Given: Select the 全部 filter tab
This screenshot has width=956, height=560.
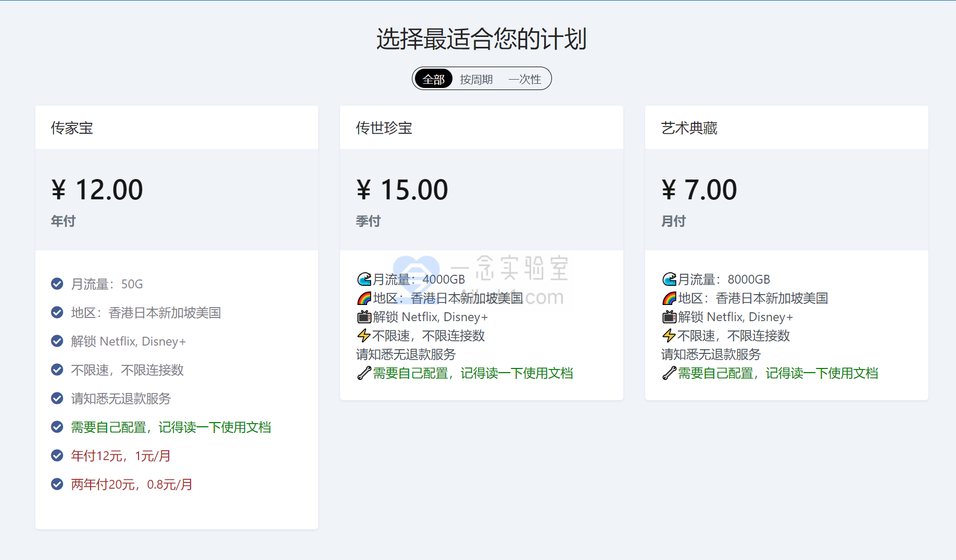Looking at the screenshot, I should 433,79.
